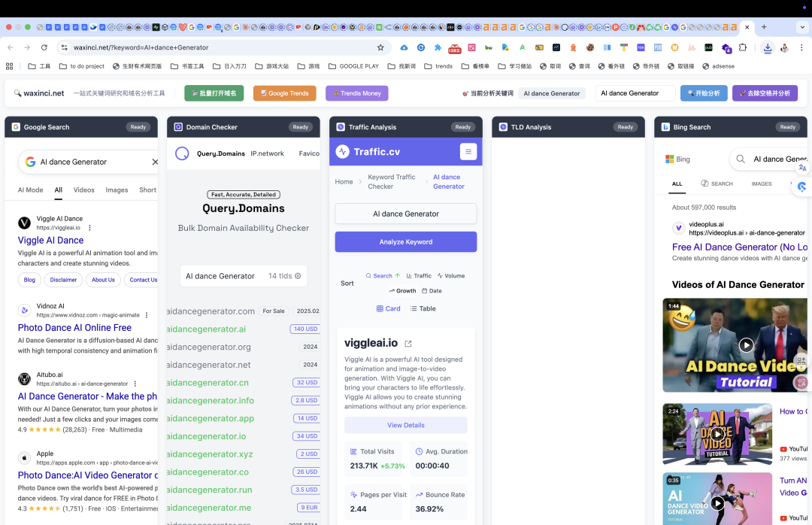This screenshot has width=812, height=525.
Task: Sort traffic results by Volume
Action: tap(450, 276)
